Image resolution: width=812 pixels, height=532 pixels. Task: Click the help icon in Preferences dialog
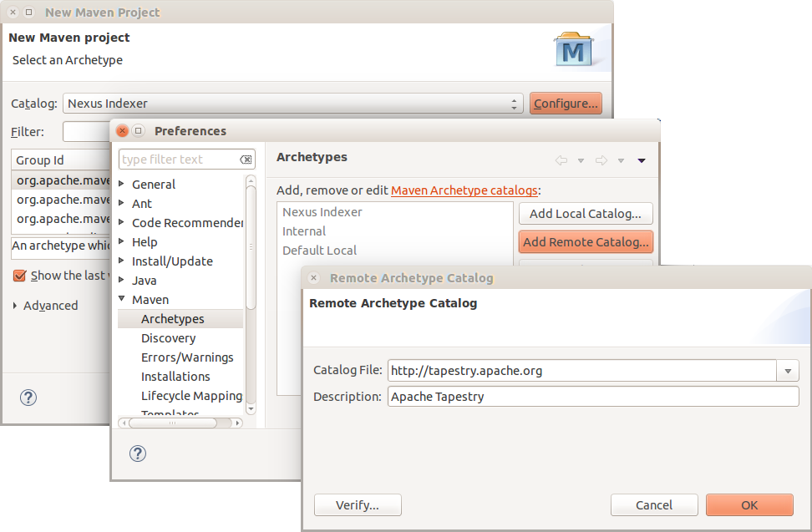(138, 453)
